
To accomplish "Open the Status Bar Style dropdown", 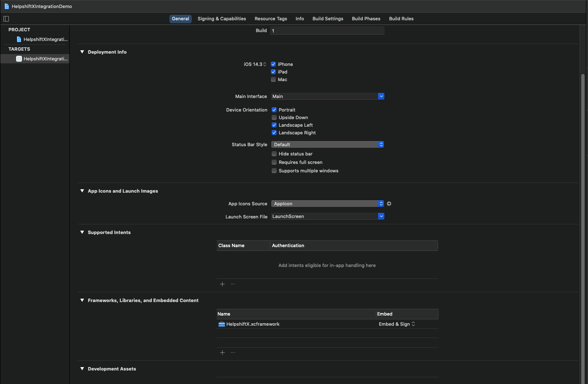I will click(327, 144).
